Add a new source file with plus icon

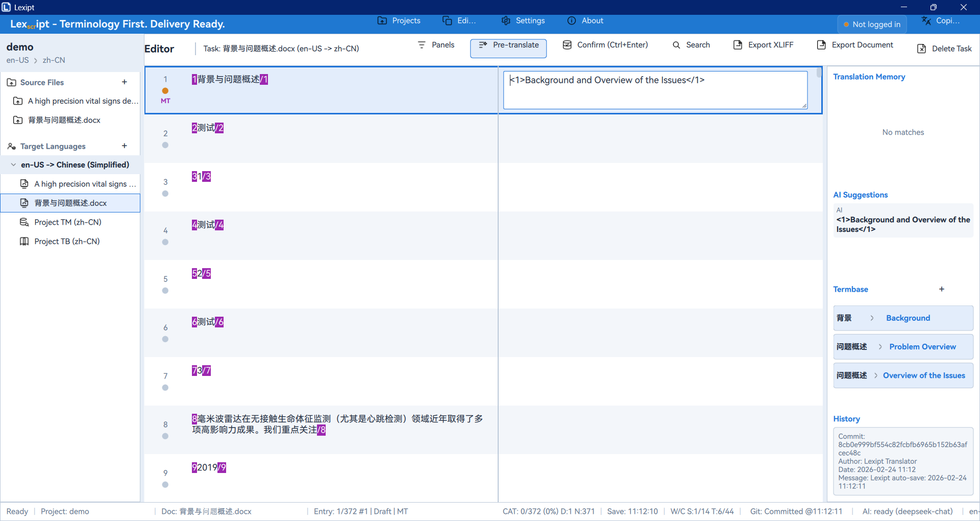click(x=124, y=82)
